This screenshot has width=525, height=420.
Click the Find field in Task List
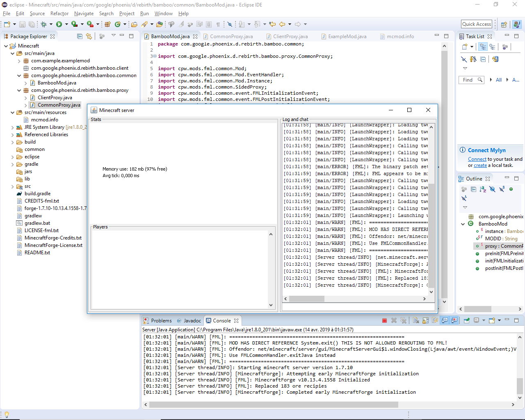click(468, 80)
